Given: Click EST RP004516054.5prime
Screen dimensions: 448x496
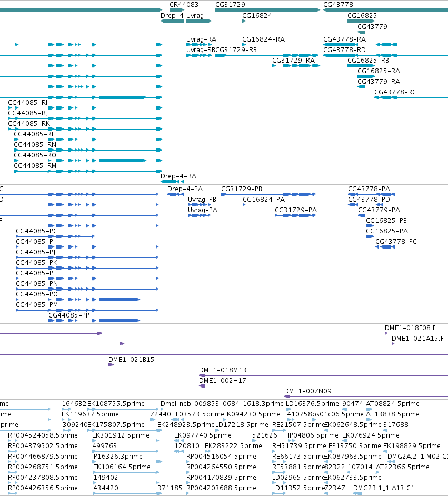Looking at the screenshot, I should click(x=221, y=457).
